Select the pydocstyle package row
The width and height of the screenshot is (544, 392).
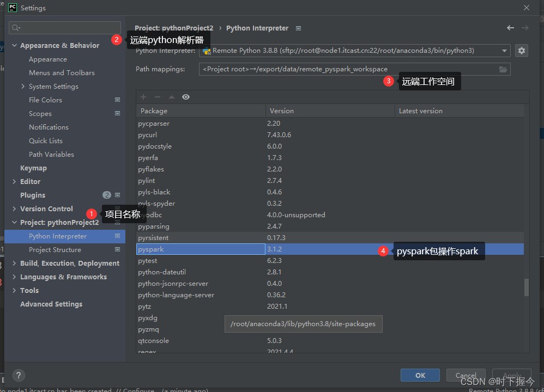(330, 146)
